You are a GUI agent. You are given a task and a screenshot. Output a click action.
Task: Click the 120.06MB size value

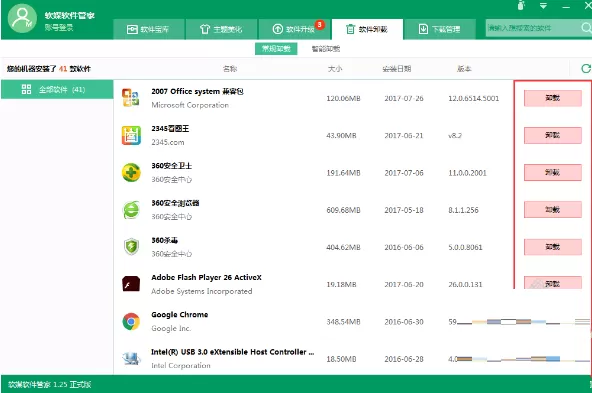tap(343, 98)
